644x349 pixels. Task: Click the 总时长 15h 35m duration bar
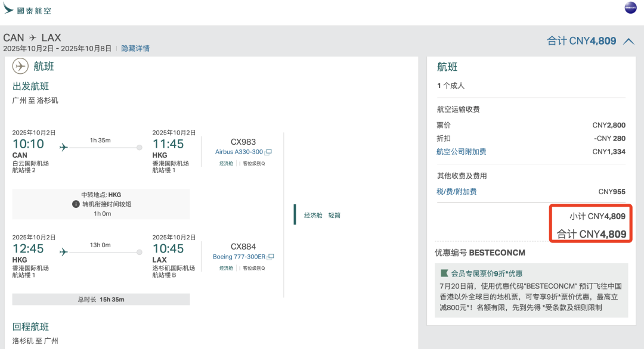click(100, 300)
